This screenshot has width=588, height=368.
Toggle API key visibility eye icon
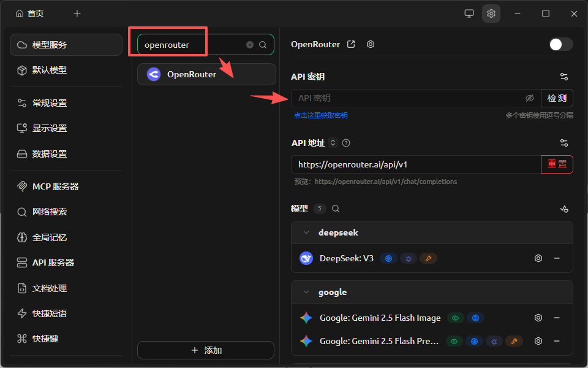coord(530,97)
